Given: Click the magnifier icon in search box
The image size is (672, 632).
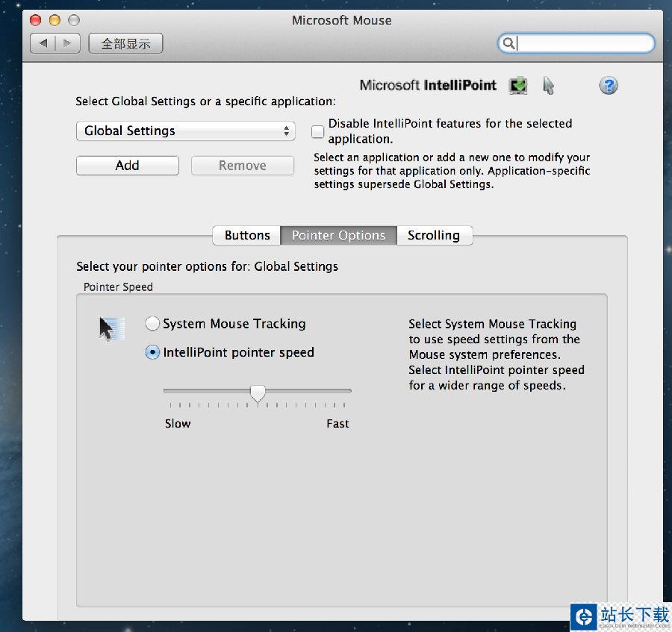Looking at the screenshot, I should (508, 43).
